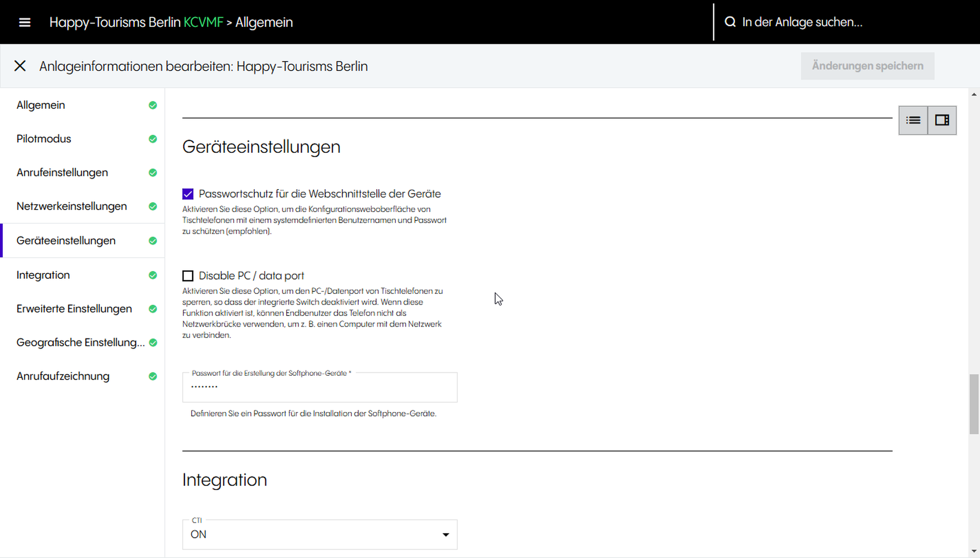This screenshot has width=980, height=558.
Task: Click green check next to Pilotmodus
Action: pos(153,139)
